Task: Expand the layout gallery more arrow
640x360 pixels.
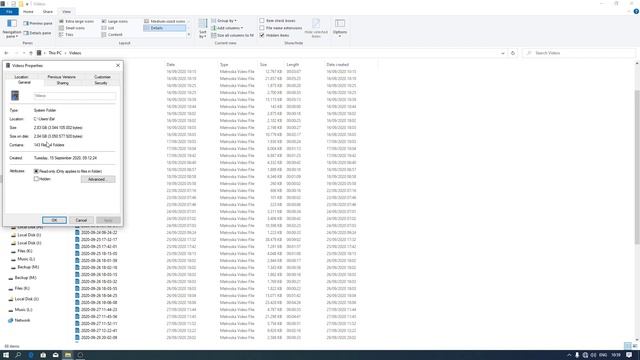Action: click(189, 35)
